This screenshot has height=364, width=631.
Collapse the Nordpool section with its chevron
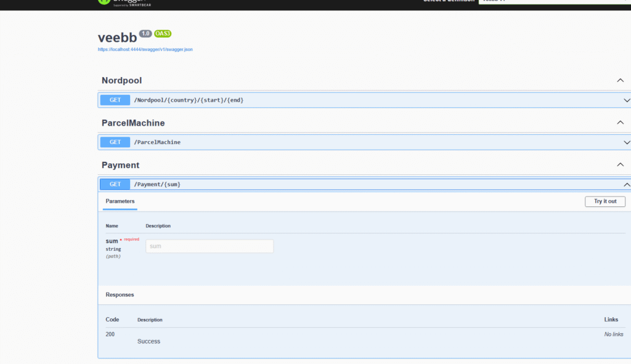pos(621,81)
